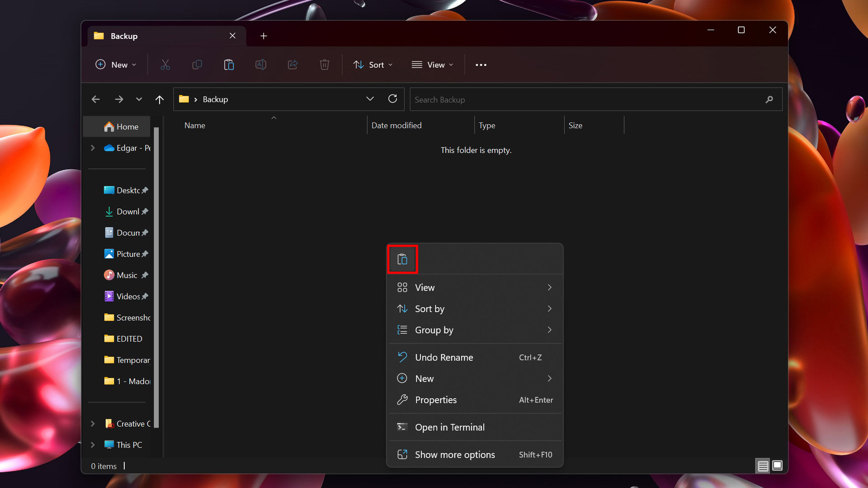
Task: Select Open in Terminal from the context menu
Action: [x=449, y=427]
